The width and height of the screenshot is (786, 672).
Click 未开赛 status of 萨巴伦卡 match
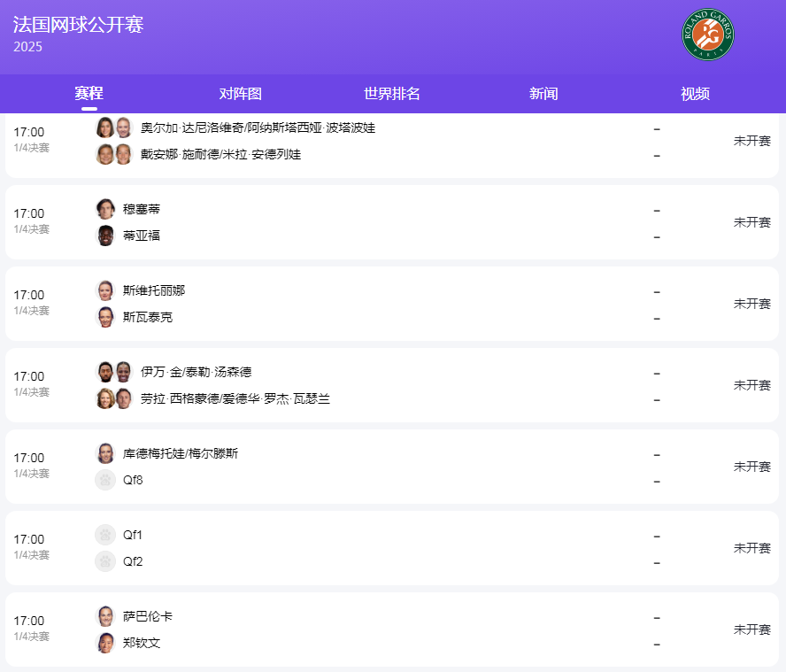[x=751, y=630]
